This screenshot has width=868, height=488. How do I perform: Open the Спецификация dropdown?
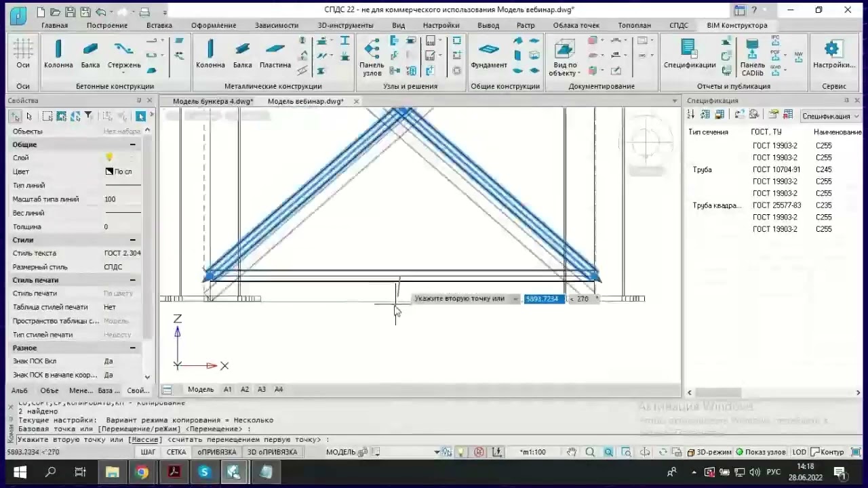[x=831, y=116]
